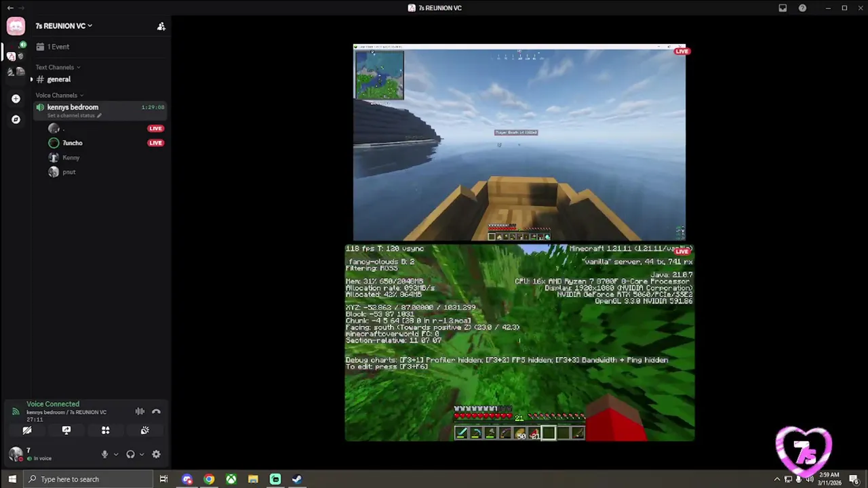Open output device options arrow beside headphones
This screenshot has width=868, height=488.
(142, 455)
